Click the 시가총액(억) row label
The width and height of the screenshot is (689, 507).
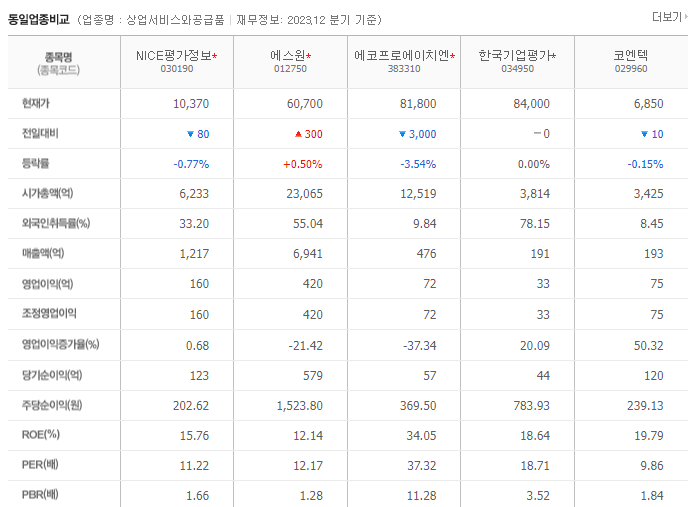[47, 193]
